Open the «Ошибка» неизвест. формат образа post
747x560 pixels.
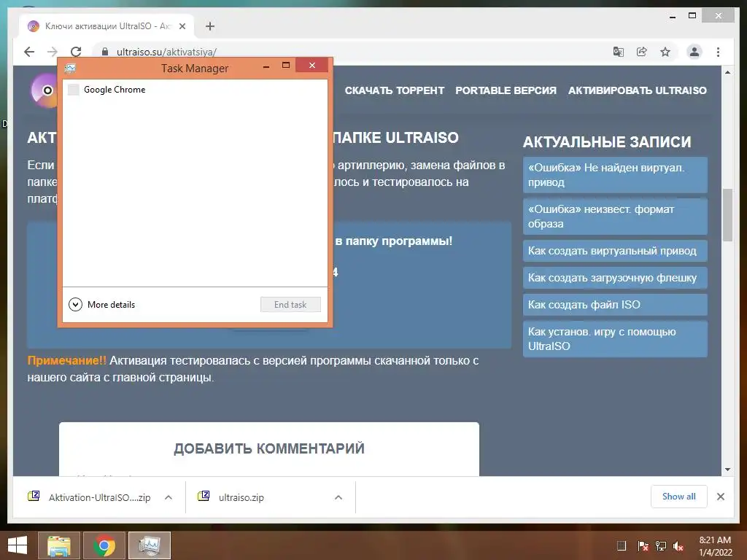[x=615, y=216]
